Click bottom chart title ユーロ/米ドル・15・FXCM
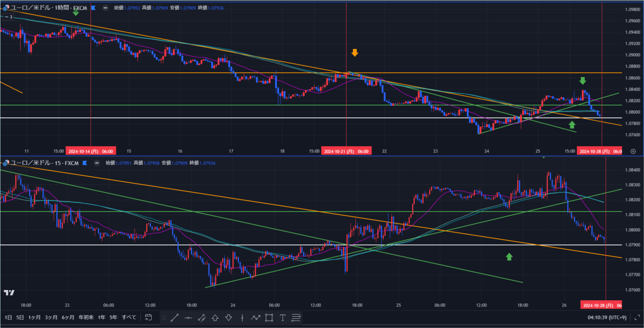 click(45, 162)
